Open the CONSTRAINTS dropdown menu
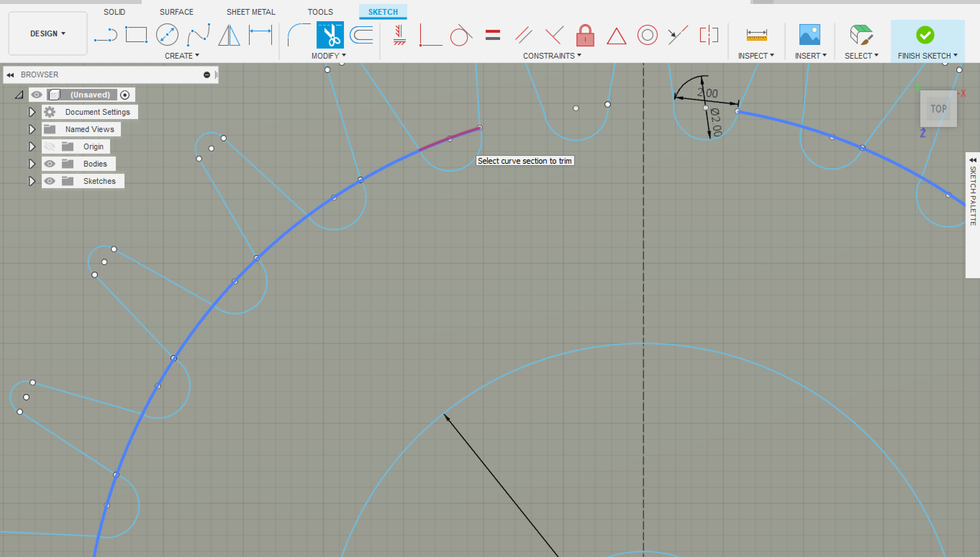This screenshot has width=980, height=557. click(x=552, y=56)
